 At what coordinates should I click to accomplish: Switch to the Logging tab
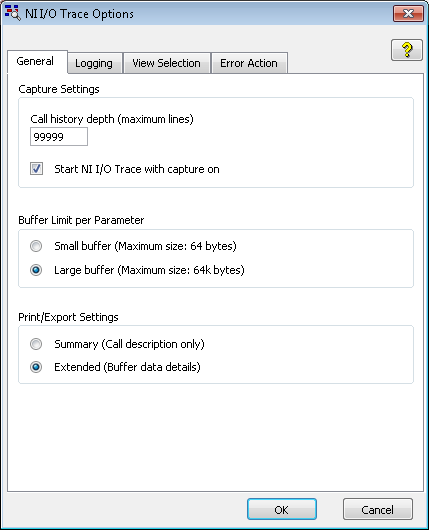point(94,63)
